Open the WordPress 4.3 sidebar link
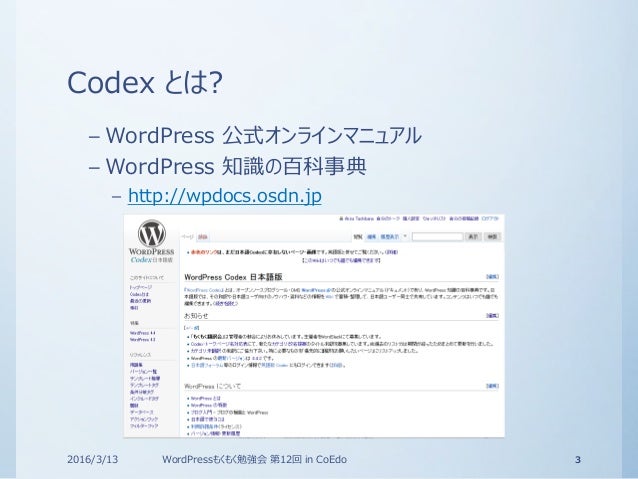 142,339
